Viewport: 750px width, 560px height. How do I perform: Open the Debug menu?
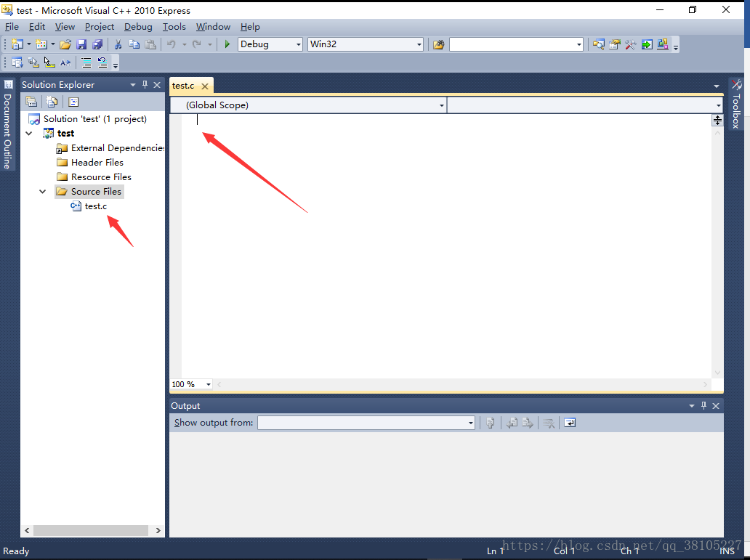click(138, 27)
